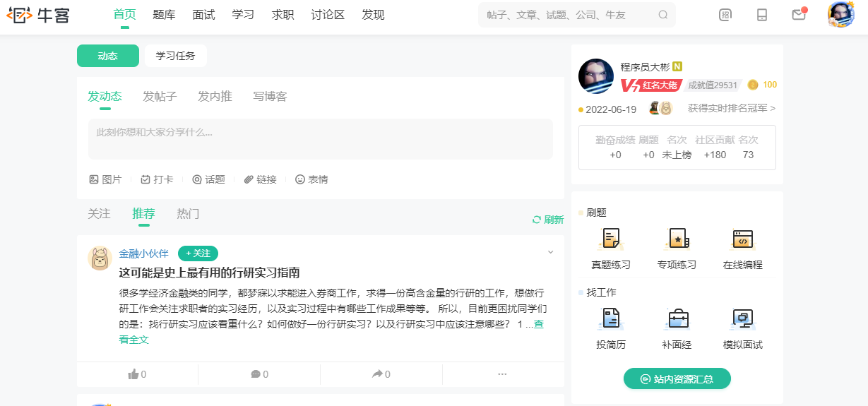Image resolution: width=868 pixels, height=406 pixels.
Task: Share the 行研实习指南 post
Action: coord(381,374)
